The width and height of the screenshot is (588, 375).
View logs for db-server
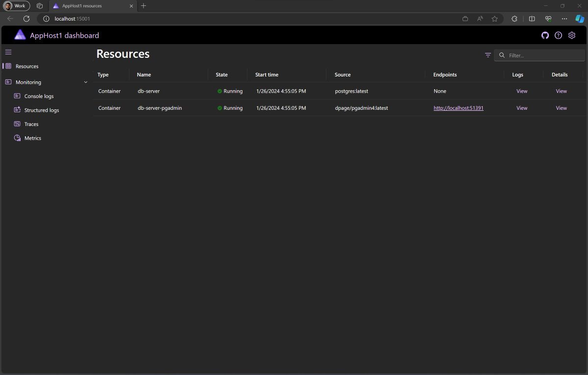click(521, 91)
